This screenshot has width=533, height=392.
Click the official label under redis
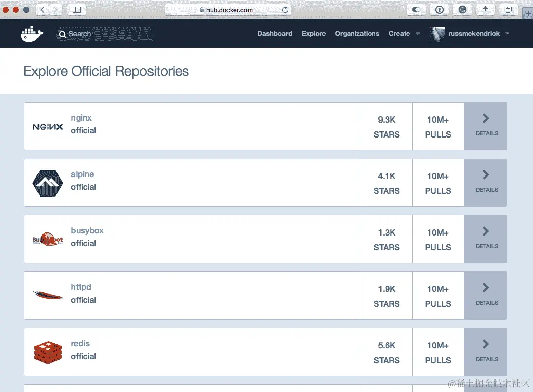[x=84, y=356]
